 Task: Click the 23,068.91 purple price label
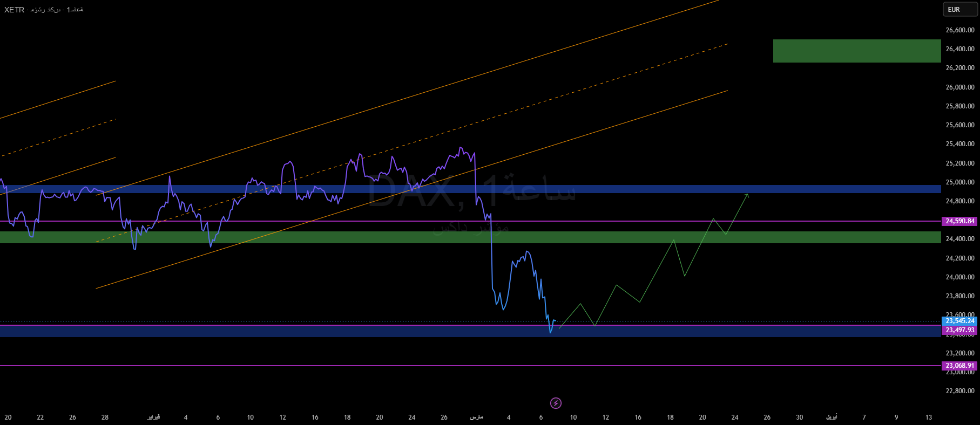[959, 366]
